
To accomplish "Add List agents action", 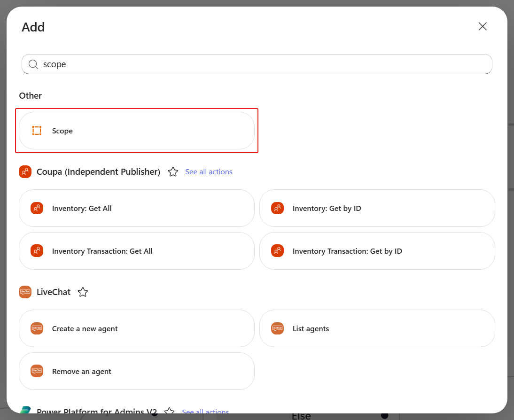I will pyautogui.click(x=377, y=328).
